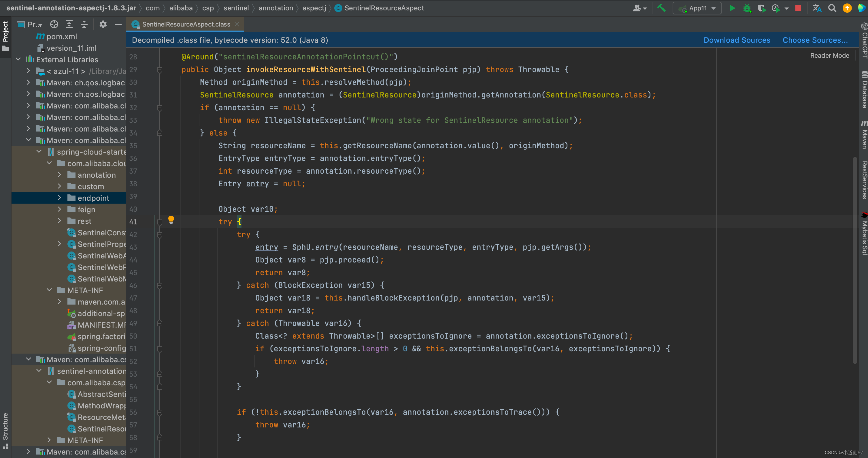Image resolution: width=868 pixels, height=458 pixels.
Task: Expand the rest package folder
Action: point(60,221)
